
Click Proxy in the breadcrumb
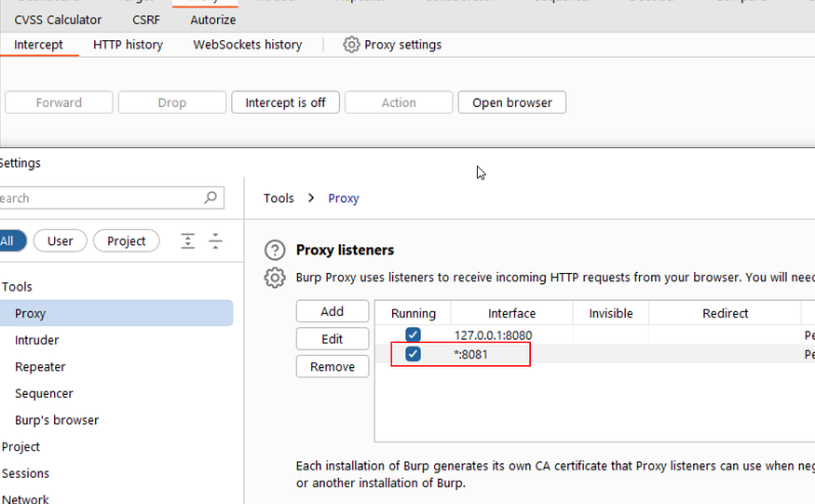pyautogui.click(x=344, y=198)
